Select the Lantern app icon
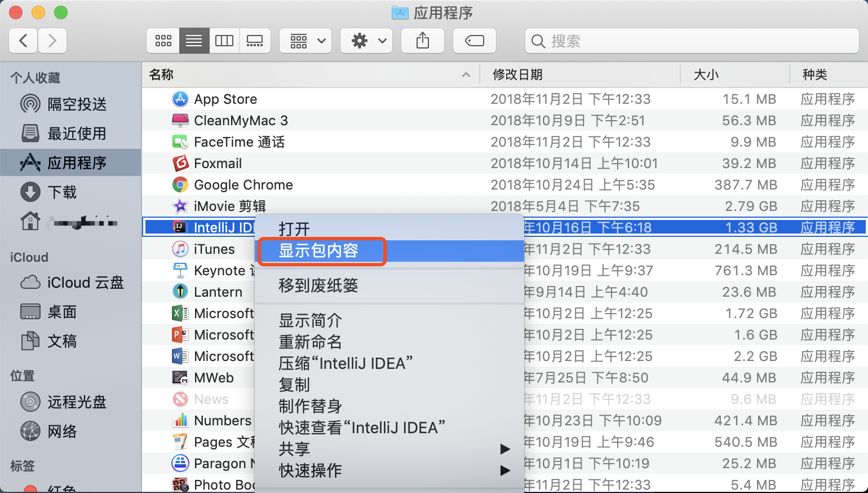The width and height of the screenshot is (868, 493). [x=180, y=292]
